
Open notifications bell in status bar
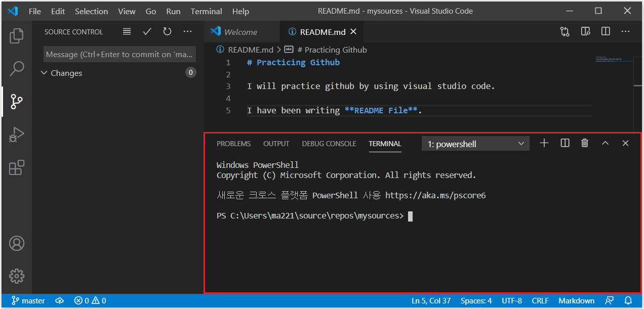(x=628, y=301)
